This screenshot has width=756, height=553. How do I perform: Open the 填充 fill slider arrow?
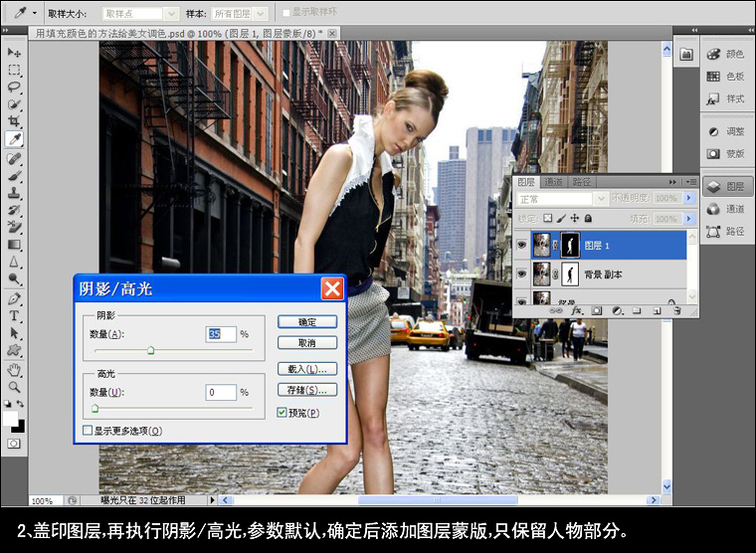(689, 219)
